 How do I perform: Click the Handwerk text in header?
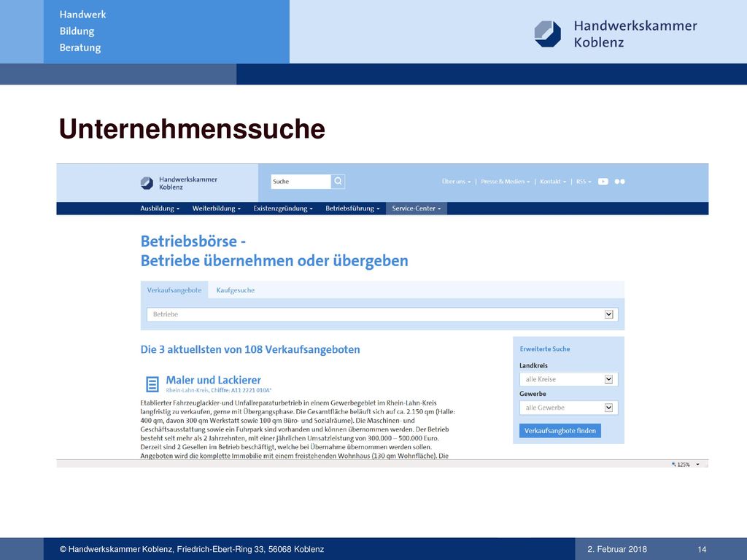pos(83,15)
